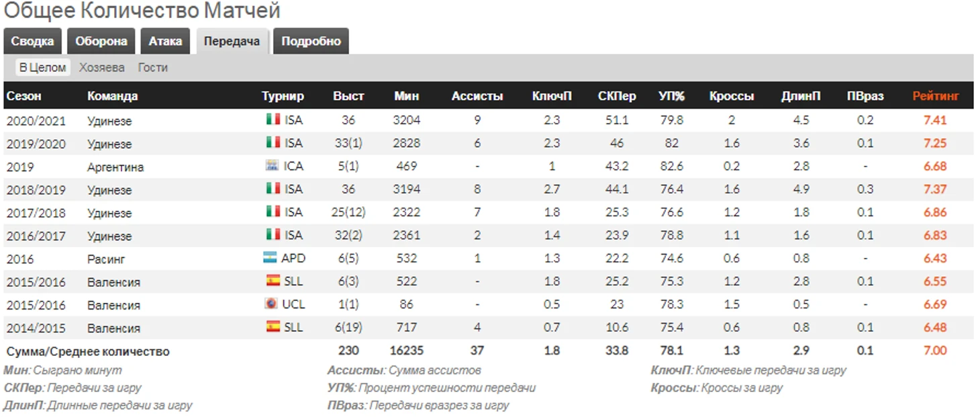Click Spain flag in 2015/2016 SLL row

[x=273, y=281]
